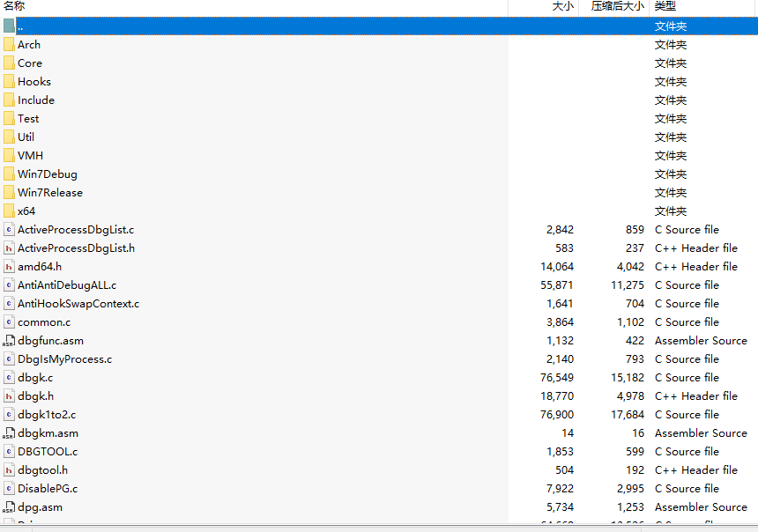Select the file name dbgfunc.asm
The image size is (758, 532).
tap(51, 341)
